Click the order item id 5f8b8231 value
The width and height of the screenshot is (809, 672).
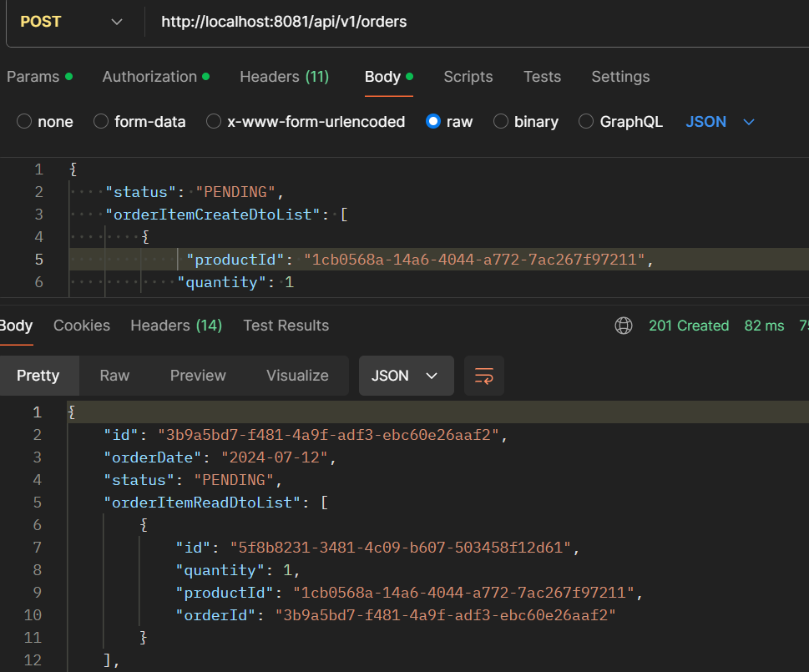[401, 547]
